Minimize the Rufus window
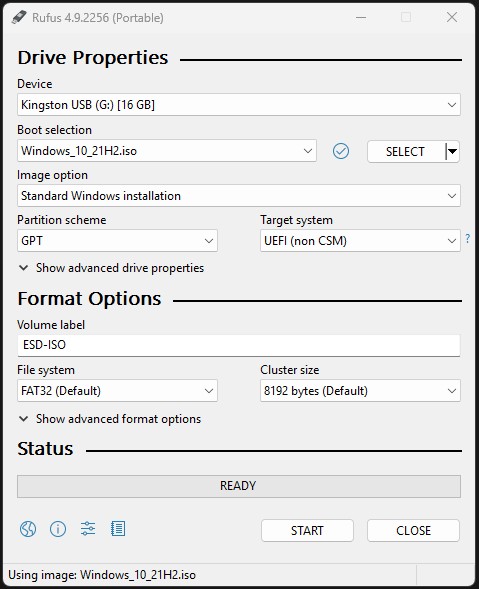Screen dimensions: 479x589 tap(361, 17)
